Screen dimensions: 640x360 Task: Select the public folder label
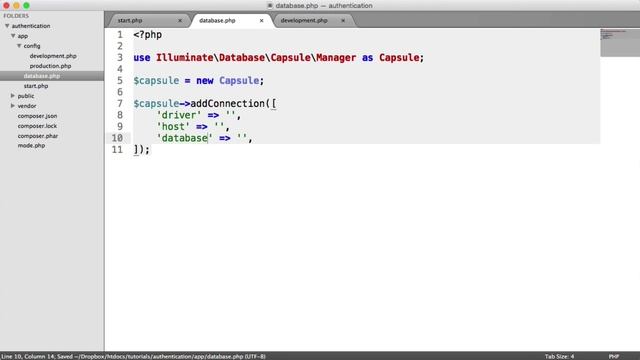click(26, 96)
